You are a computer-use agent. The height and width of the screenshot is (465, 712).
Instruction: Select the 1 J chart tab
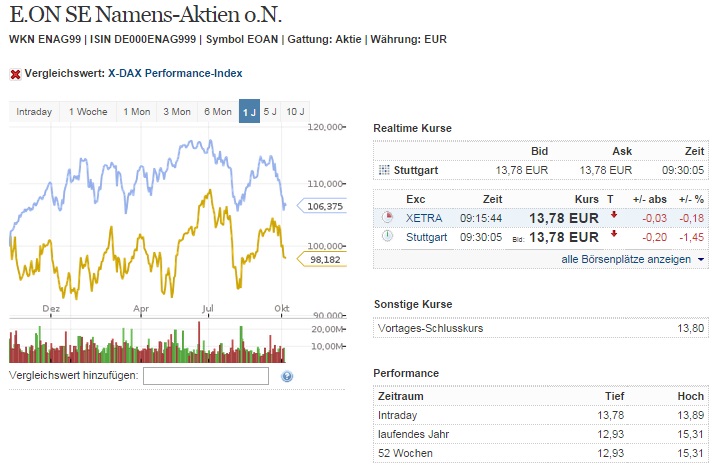[x=249, y=112]
